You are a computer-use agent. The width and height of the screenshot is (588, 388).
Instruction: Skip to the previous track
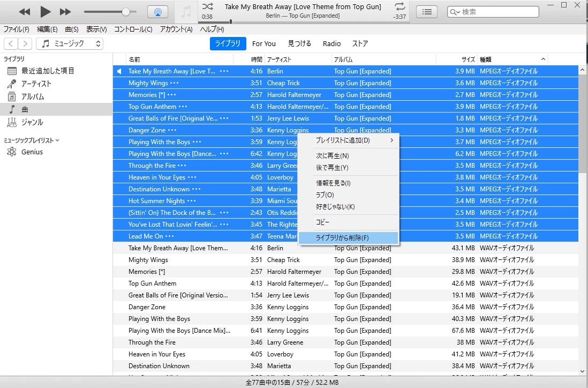pyautogui.click(x=25, y=12)
